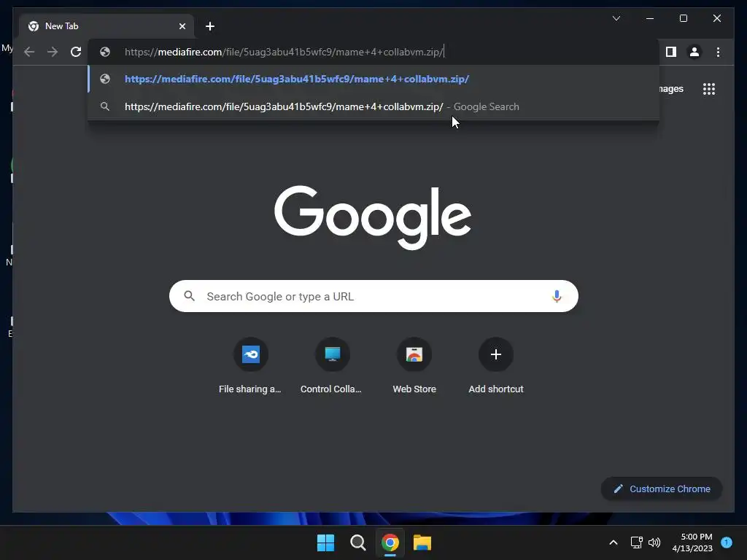Minimize the Chrome window
Image resolution: width=747 pixels, height=560 pixels.
(x=650, y=18)
